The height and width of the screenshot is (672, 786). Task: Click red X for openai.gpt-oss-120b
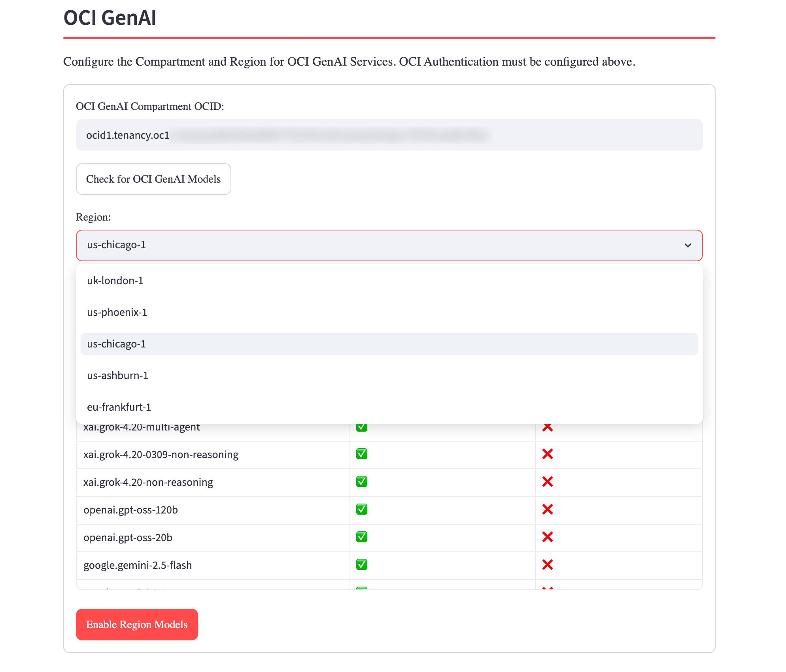pos(547,509)
